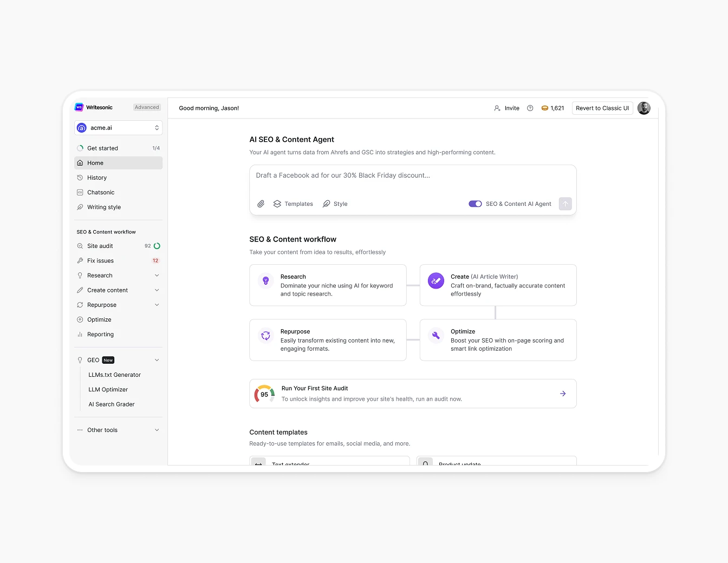Open the help question mark icon
This screenshot has height=563, width=728.
coord(530,108)
